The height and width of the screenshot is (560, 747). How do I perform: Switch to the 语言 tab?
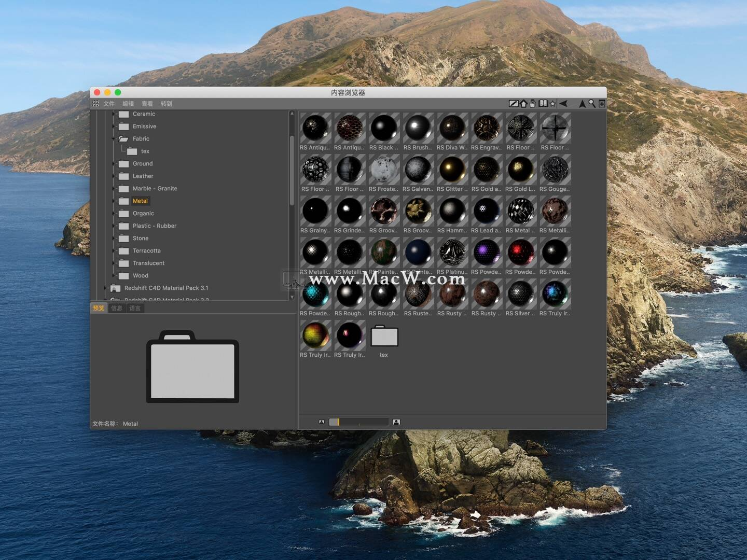point(135,307)
